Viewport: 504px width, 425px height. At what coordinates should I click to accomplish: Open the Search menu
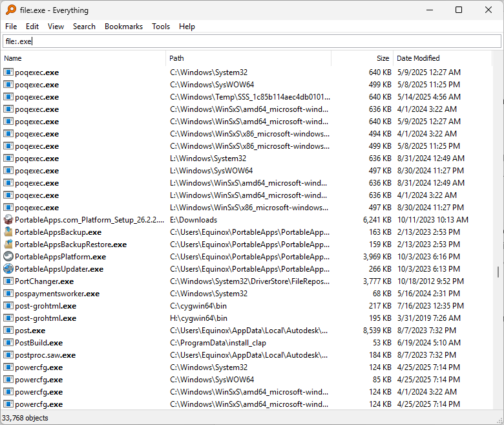click(x=84, y=27)
